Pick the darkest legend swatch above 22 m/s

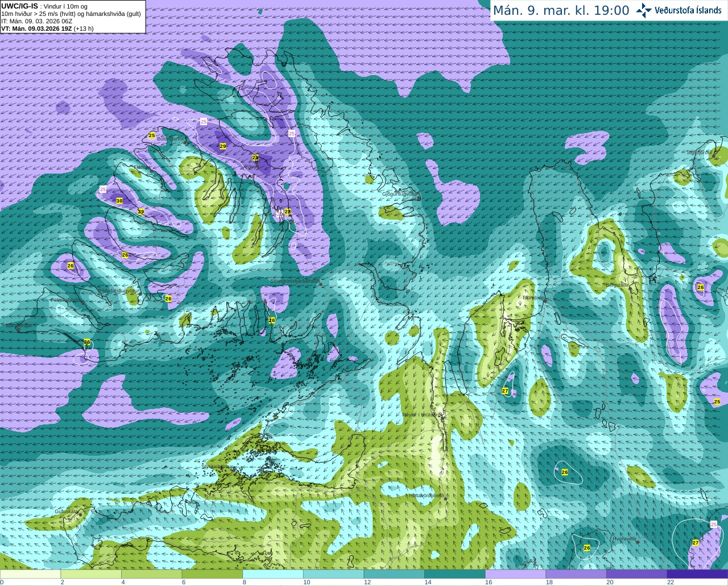[x=697, y=574]
